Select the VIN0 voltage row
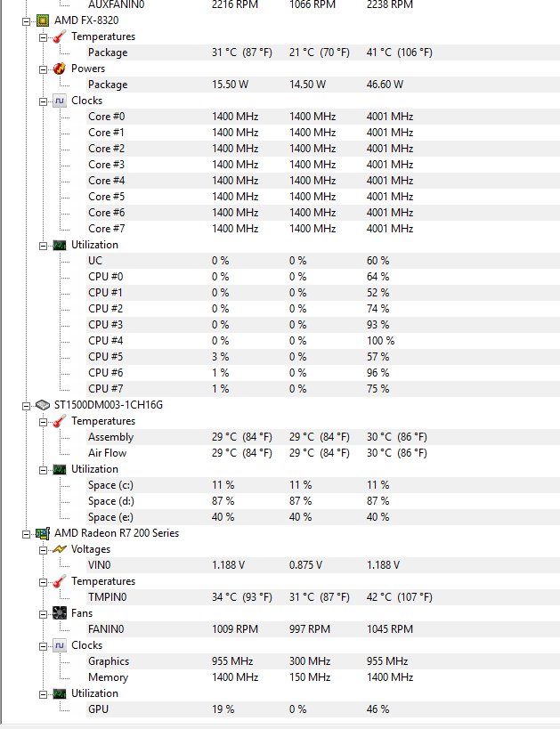 (x=99, y=565)
